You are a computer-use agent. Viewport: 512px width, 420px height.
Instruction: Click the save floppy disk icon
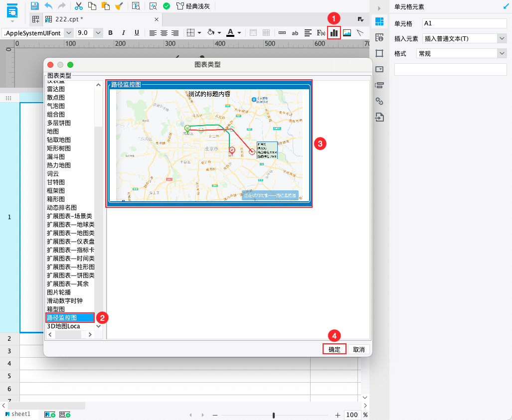pyautogui.click(x=34, y=6)
